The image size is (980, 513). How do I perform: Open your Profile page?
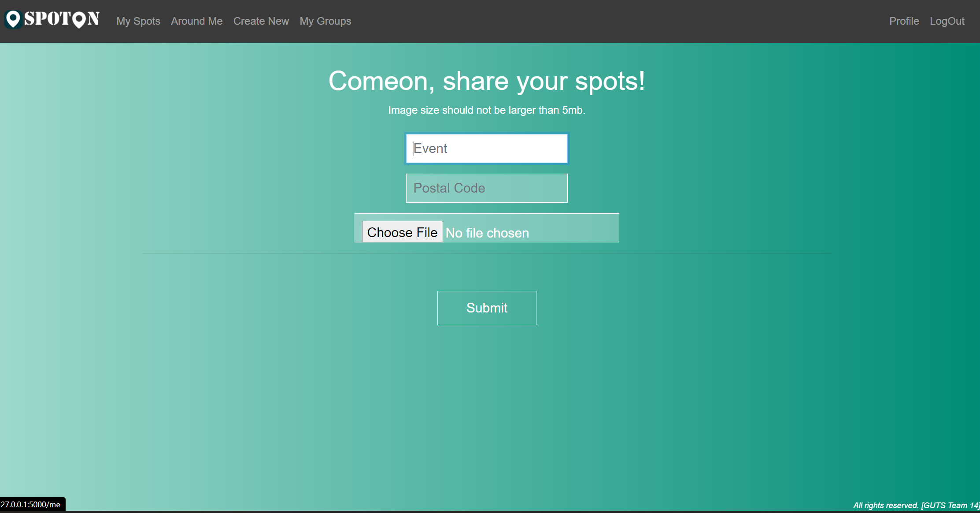click(904, 21)
